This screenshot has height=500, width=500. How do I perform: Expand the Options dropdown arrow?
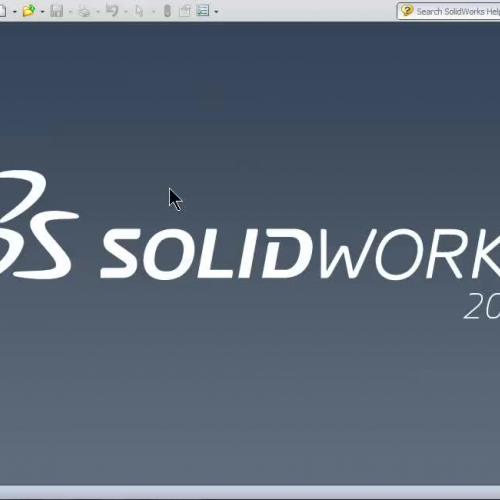(x=216, y=12)
